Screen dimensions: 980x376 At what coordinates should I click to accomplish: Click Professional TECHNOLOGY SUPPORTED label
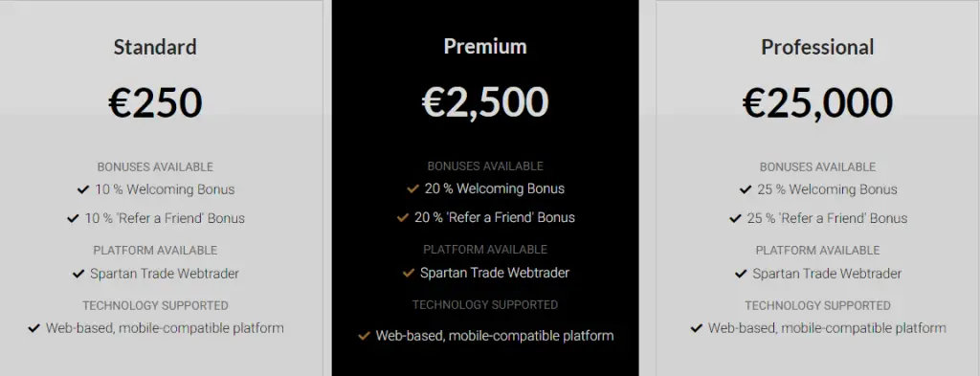point(817,305)
